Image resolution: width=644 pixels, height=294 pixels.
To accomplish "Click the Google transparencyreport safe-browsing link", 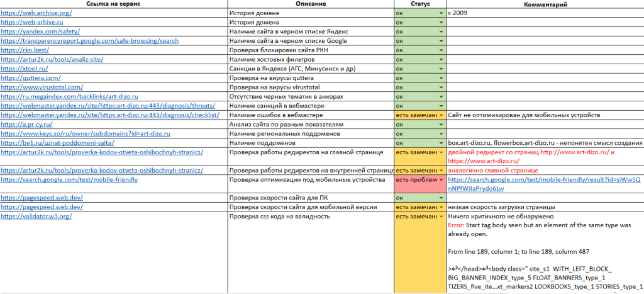I will coord(89,41).
